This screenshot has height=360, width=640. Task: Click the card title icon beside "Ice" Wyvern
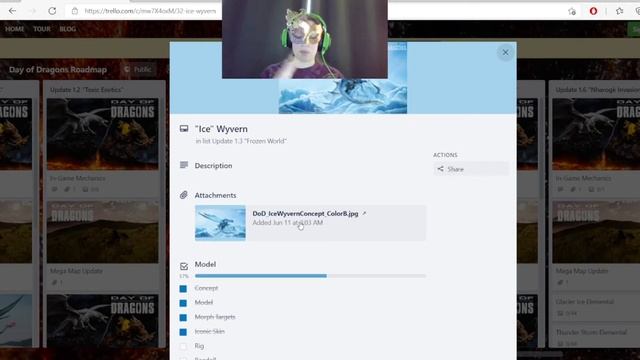tap(184, 129)
